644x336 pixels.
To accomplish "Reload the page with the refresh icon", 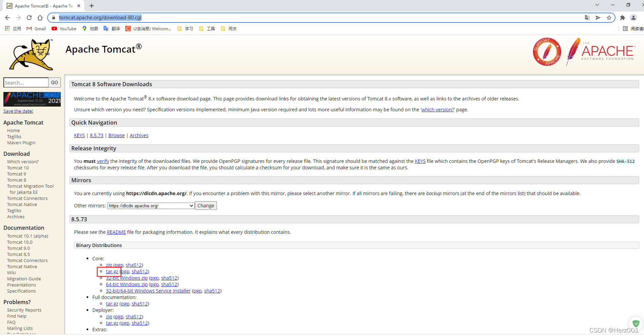I will click(29, 18).
